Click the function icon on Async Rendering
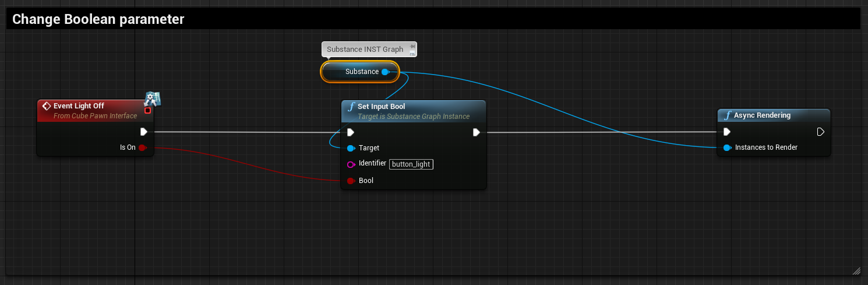 727,115
